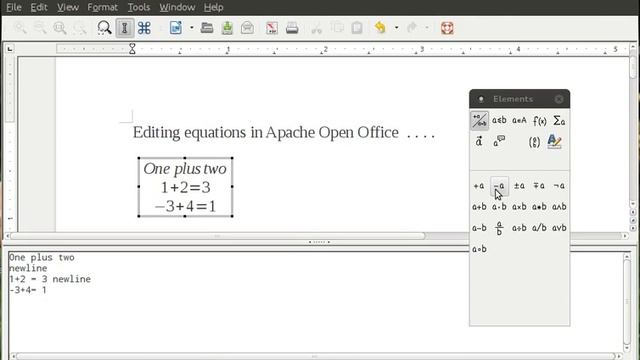Open the Window menu
The width and height of the screenshot is (640, 360).
177,7
